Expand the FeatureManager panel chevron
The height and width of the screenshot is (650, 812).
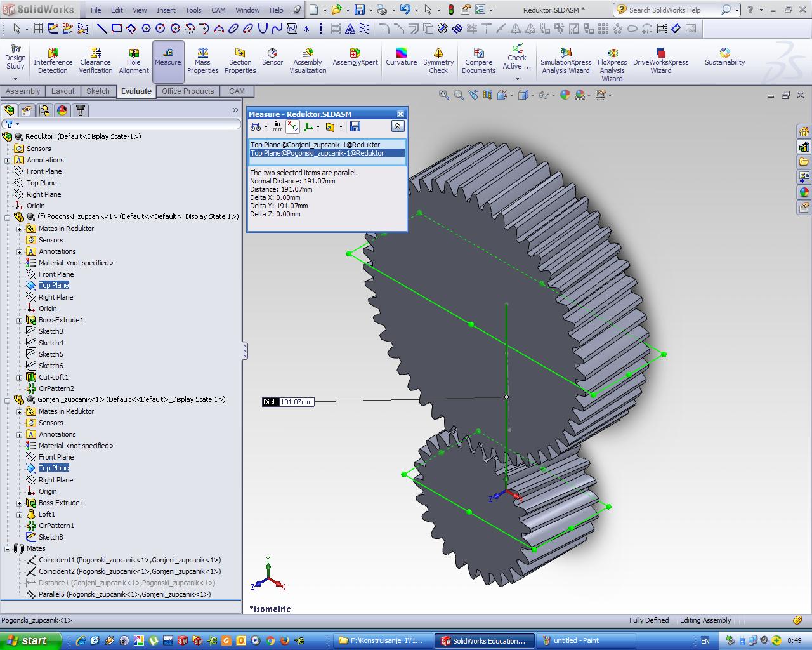coord(235,110)
